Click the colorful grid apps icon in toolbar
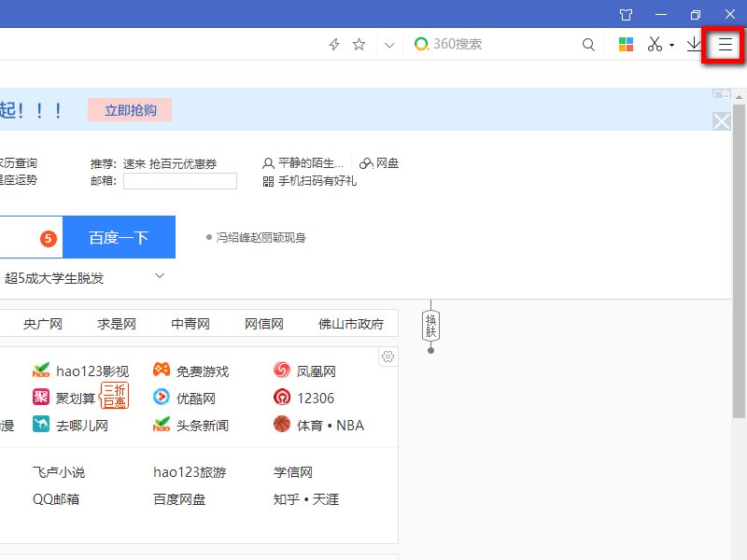747x560 pixels. click(626, 44)
